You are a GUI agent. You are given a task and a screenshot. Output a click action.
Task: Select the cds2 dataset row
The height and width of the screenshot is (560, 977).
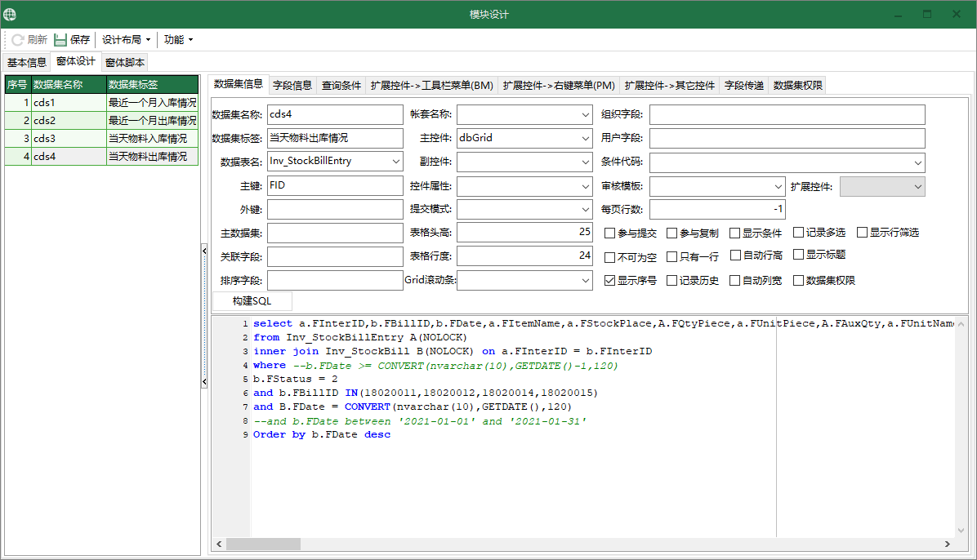(101, 120)
